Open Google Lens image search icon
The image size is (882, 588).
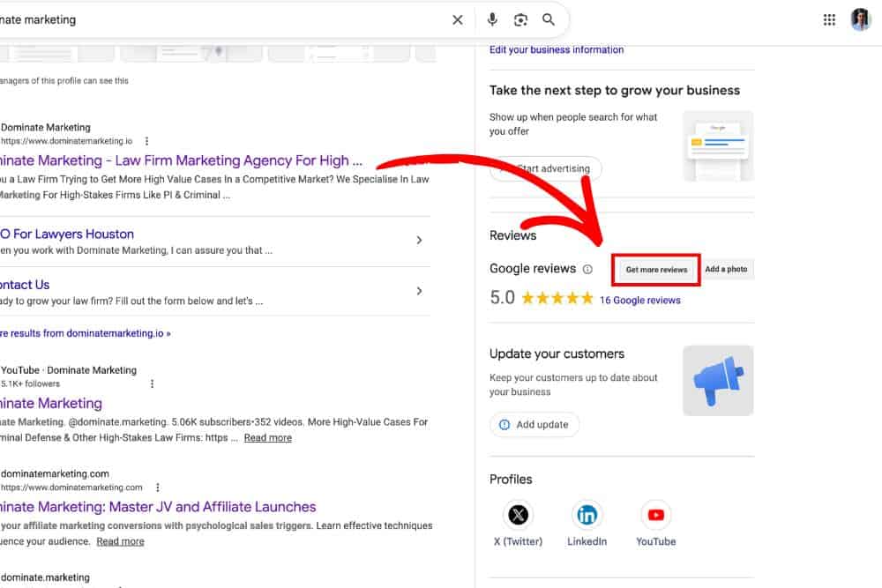click(521, 19)
